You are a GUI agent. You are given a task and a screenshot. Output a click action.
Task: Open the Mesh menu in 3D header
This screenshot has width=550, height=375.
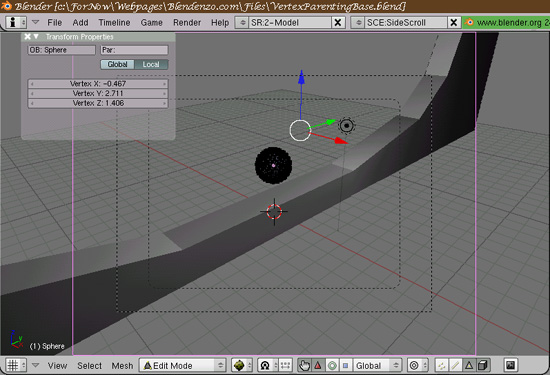pos(122,366)
